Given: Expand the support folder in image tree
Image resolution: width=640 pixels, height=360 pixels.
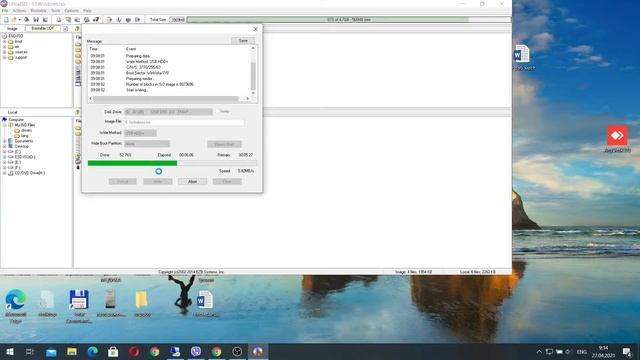Looking at the screenshot, I should click(4, 58).
